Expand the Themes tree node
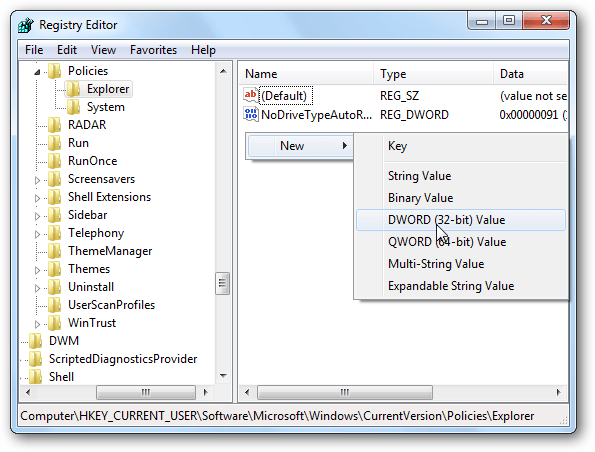Viewport: 595px width, 452px height. point(37,270)
